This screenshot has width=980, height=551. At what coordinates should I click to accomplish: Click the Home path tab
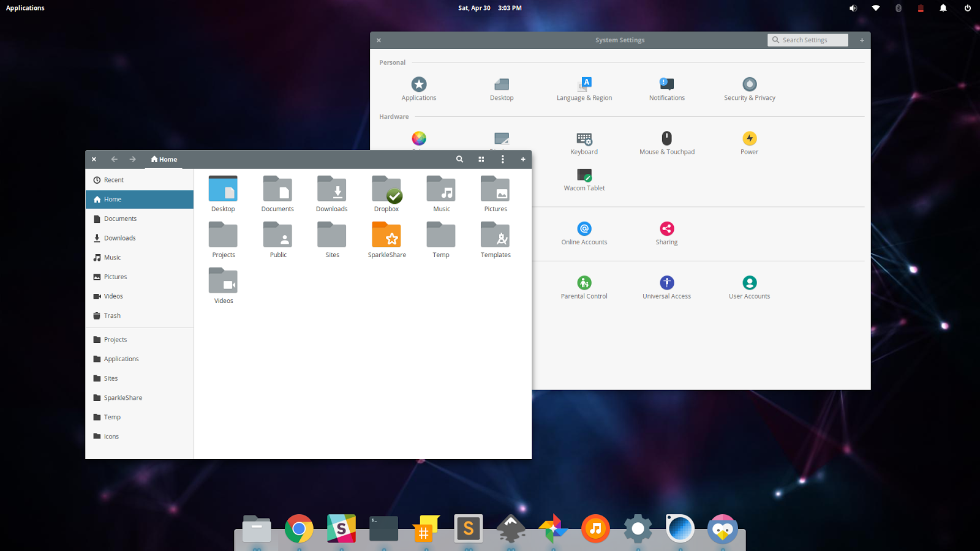point(164,159)
